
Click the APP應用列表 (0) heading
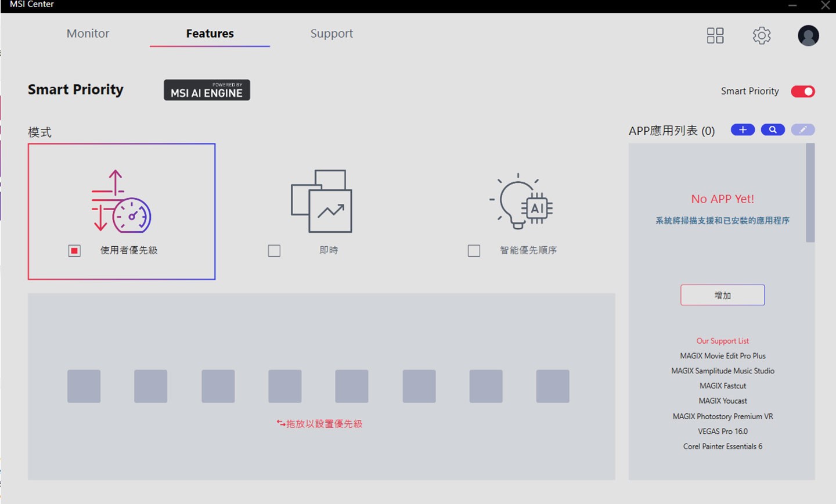[x=672, y=131]
